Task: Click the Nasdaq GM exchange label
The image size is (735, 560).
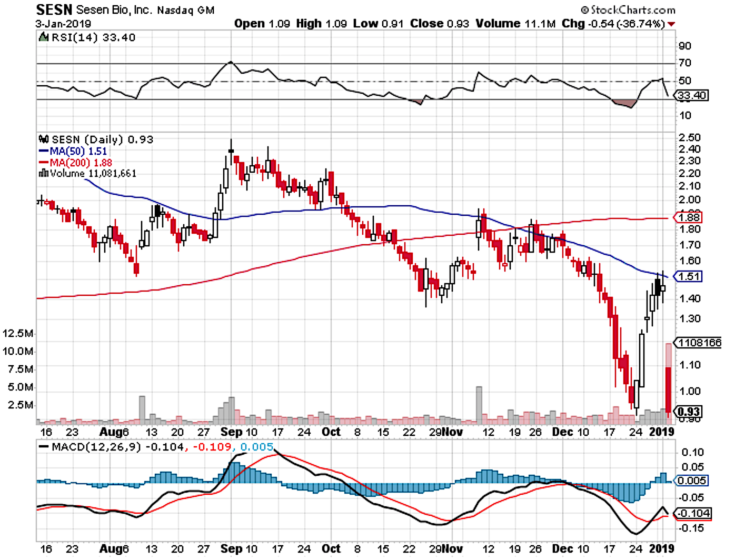Action: 185,11
